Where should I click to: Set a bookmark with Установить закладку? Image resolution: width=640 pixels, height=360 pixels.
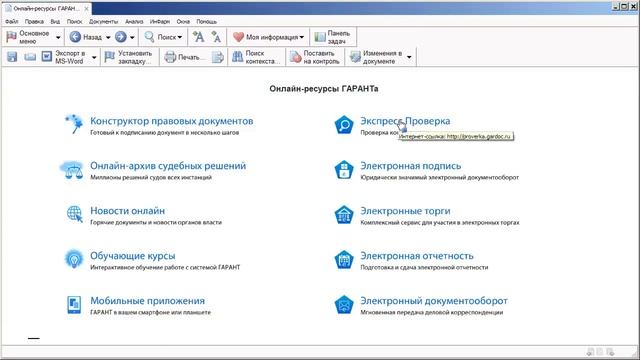129,57
